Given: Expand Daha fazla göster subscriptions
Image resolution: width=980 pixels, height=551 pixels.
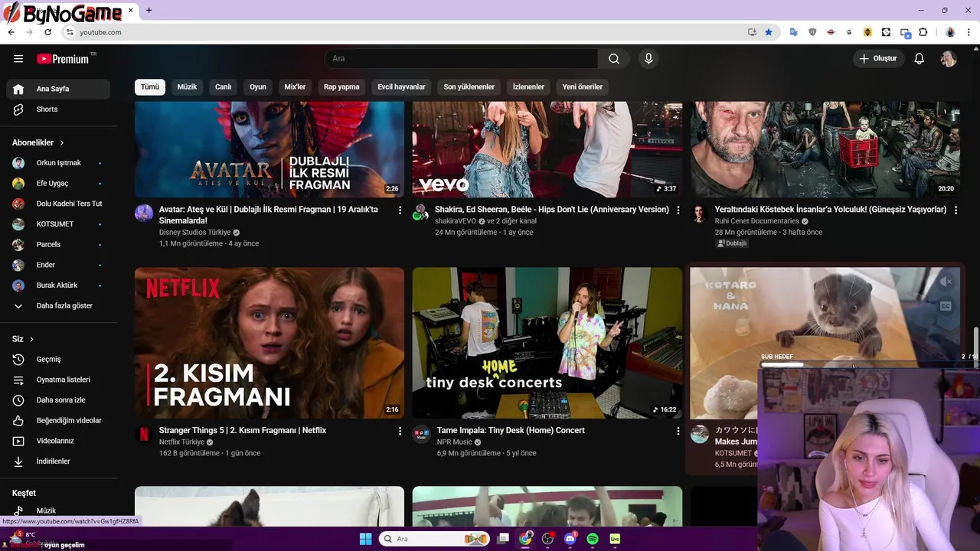Looking at the screenshot, I should (58, 305).
